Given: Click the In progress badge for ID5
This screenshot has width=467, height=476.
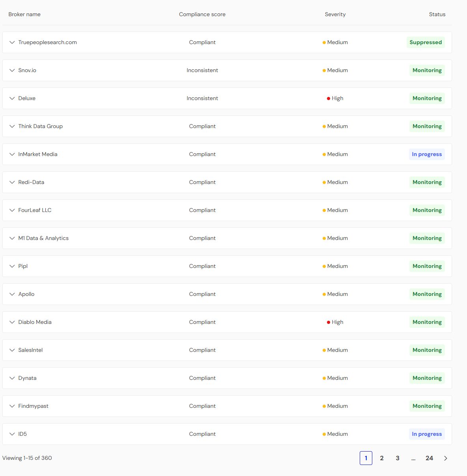Looking at the screenshot, I should click(427, 434).
